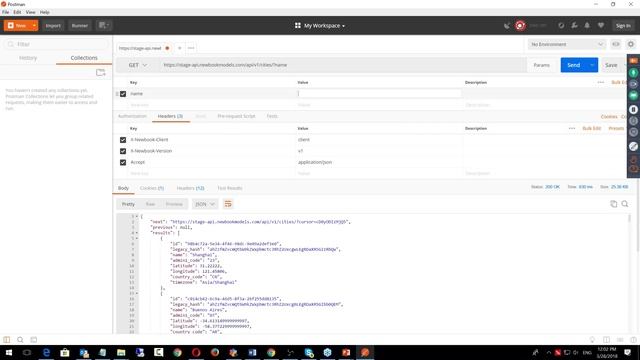Click the new collection folder icon
Image resolution: width=640 pixels, height=360 pixels.
click(100, 73)
